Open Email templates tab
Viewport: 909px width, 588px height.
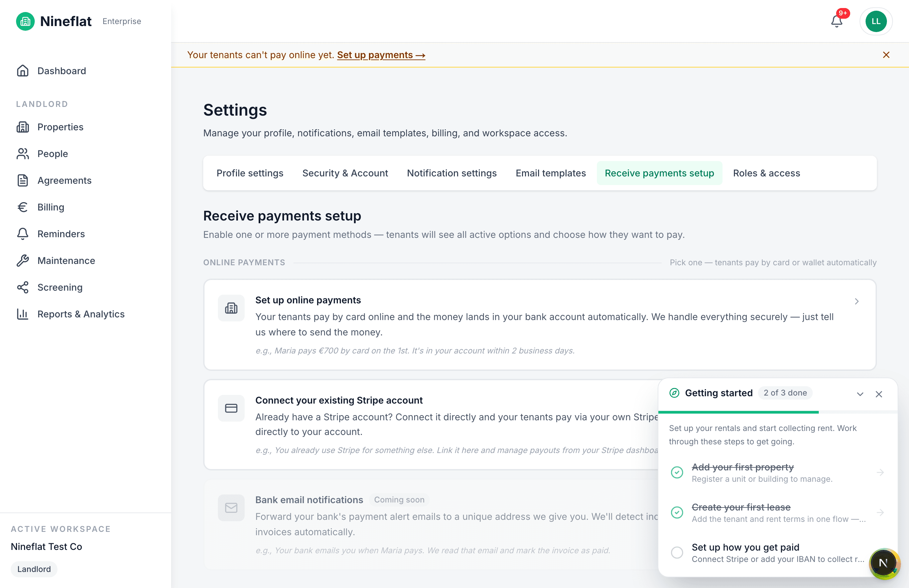click(550, 173)
